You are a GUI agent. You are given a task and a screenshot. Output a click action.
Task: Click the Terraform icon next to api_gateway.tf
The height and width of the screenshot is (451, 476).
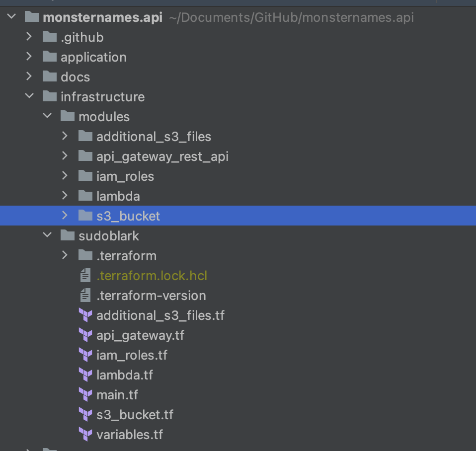coord(85,335)
